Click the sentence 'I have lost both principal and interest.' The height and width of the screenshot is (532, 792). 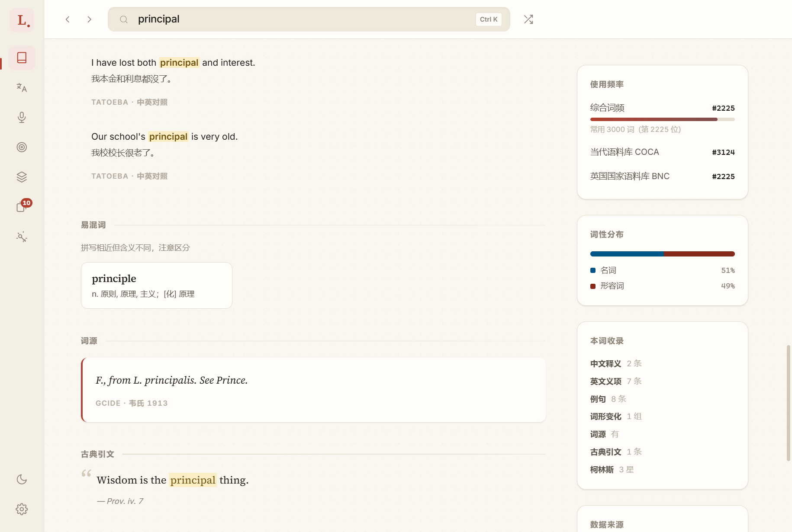tap(173, 63)
